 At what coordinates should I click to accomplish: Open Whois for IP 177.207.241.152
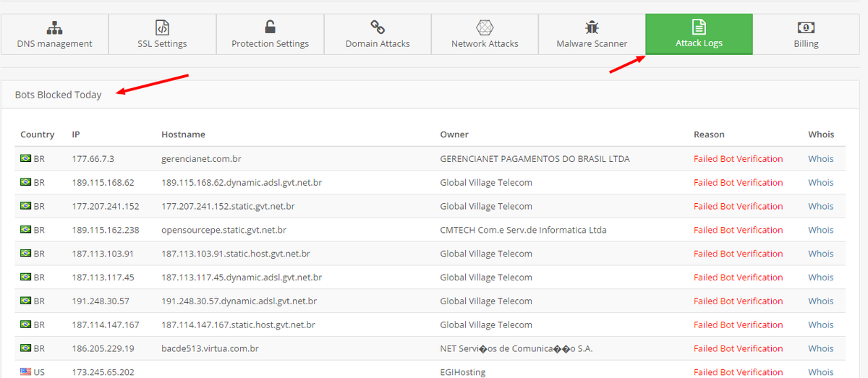[x=821, y=206]
